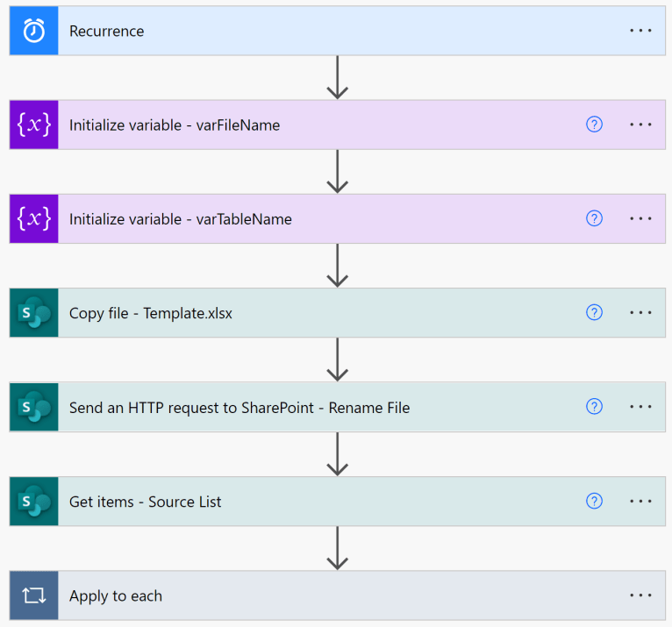Show help for Get items - Source List
This screenshot has width=672, height=627.
click(594, 502)
